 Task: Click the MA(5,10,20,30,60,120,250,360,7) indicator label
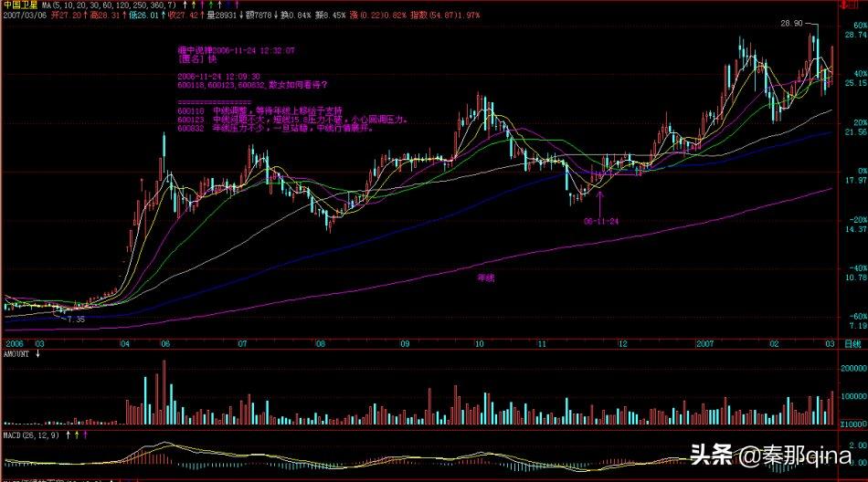[x=109, y=5]
